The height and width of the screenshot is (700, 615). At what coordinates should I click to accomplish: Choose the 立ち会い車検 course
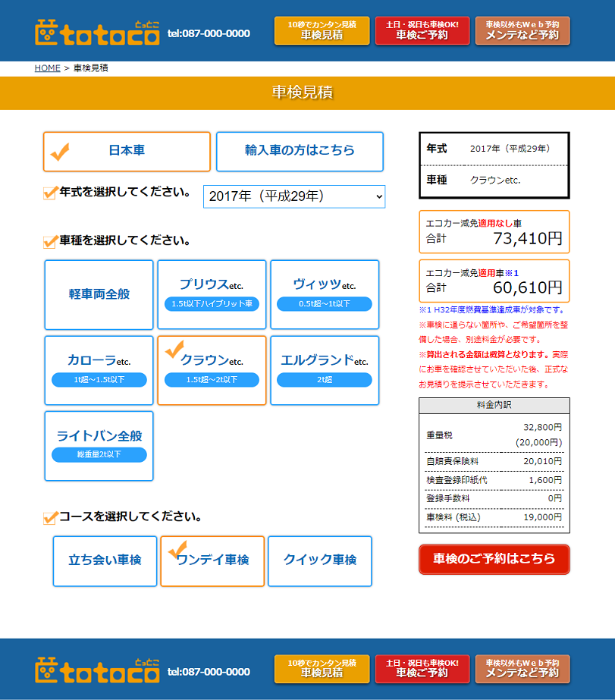(x=105, y=561)
